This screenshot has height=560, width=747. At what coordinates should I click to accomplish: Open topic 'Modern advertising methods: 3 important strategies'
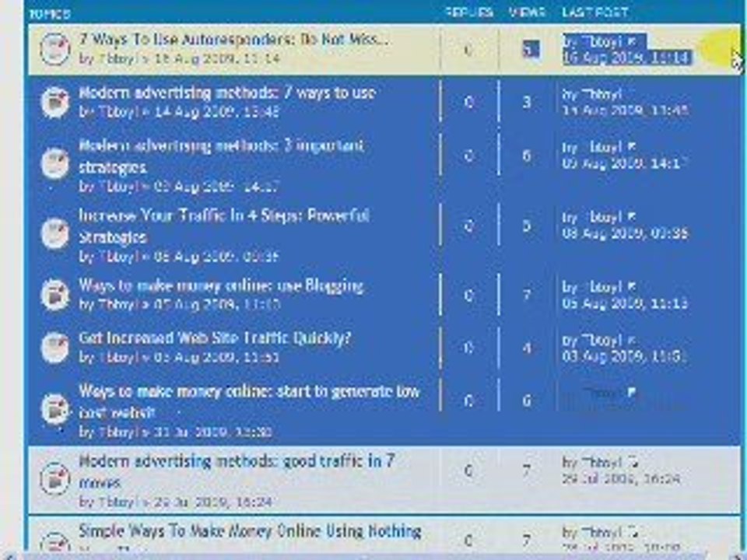221,156
